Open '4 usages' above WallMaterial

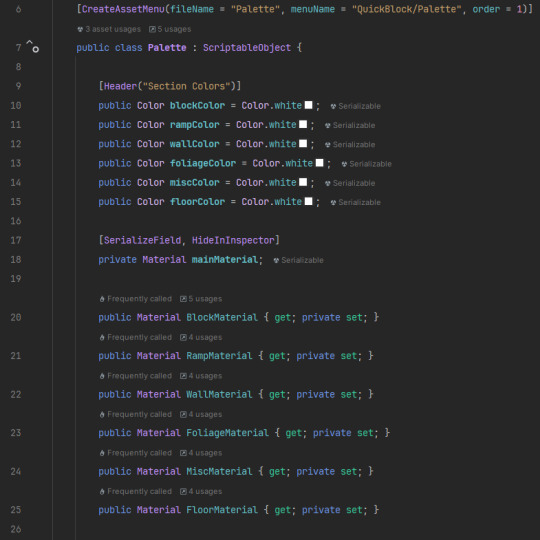point(201,376)
